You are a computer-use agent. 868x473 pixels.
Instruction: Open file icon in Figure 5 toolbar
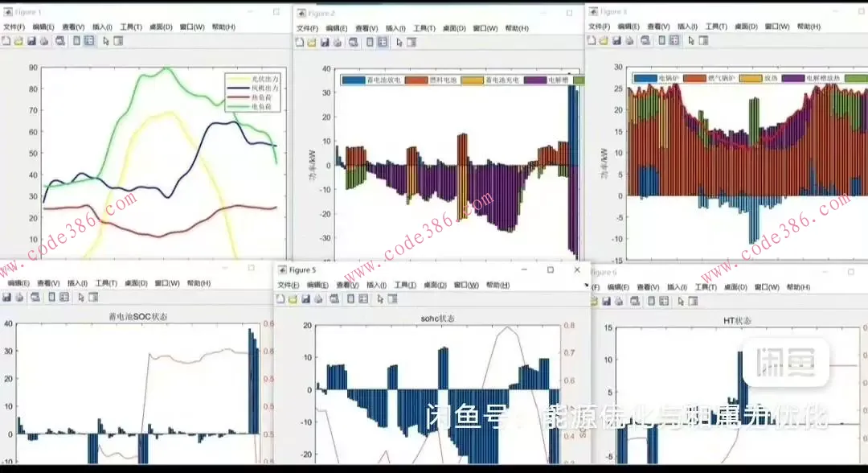tap(293, 299)
